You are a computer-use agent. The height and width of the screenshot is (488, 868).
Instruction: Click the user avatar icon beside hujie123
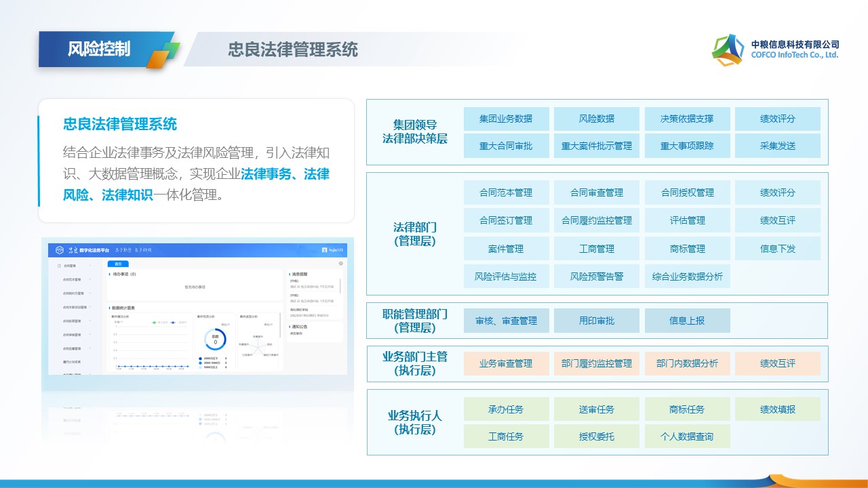[325, 250]
